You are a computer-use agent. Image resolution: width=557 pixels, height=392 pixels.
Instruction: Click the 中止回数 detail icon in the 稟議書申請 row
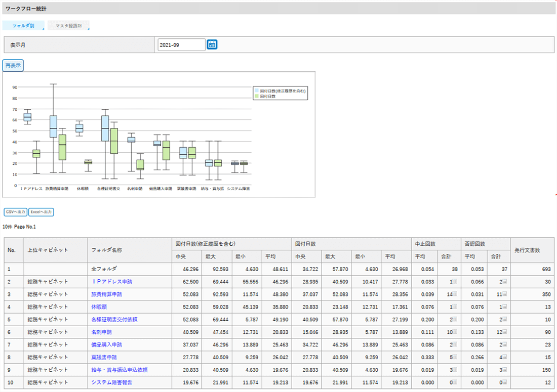[x=455, y=357]
